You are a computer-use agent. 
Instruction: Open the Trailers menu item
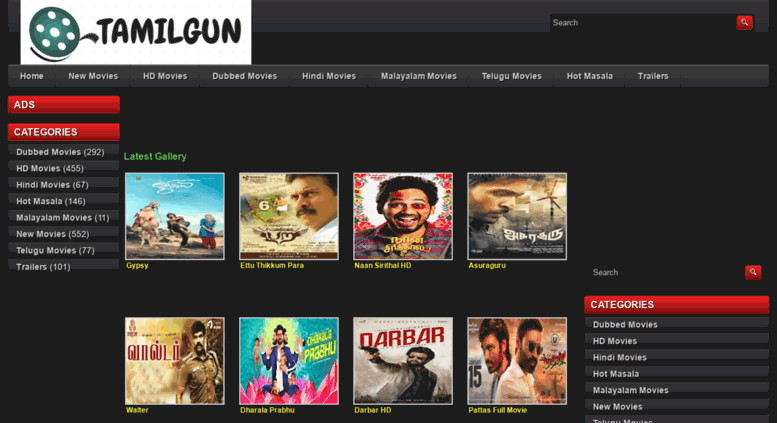pos(653,76)
